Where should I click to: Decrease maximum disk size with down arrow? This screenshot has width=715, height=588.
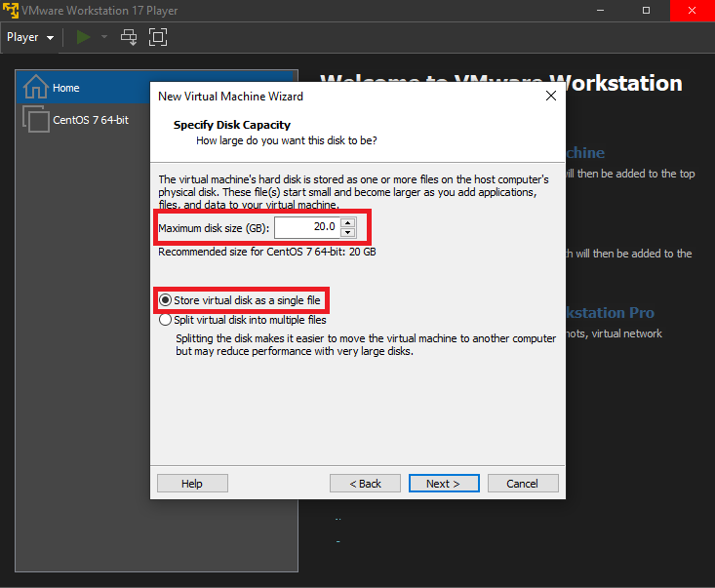[348, 232]
